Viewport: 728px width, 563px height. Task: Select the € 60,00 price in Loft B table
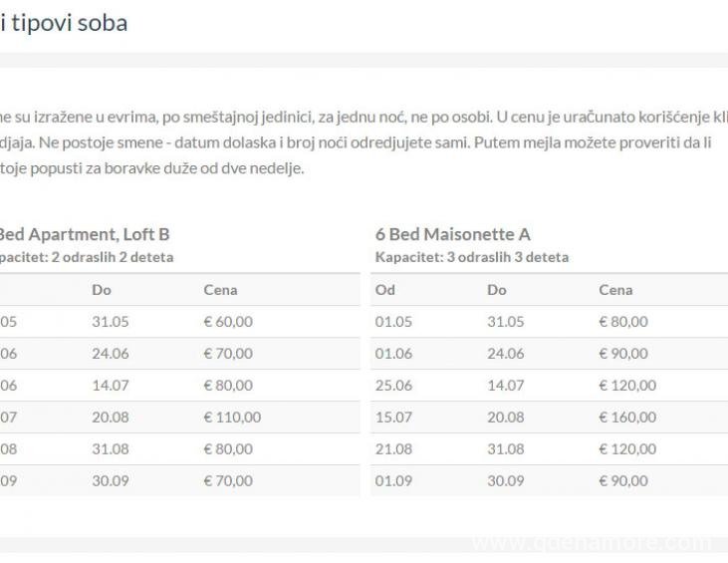[228, 321]
